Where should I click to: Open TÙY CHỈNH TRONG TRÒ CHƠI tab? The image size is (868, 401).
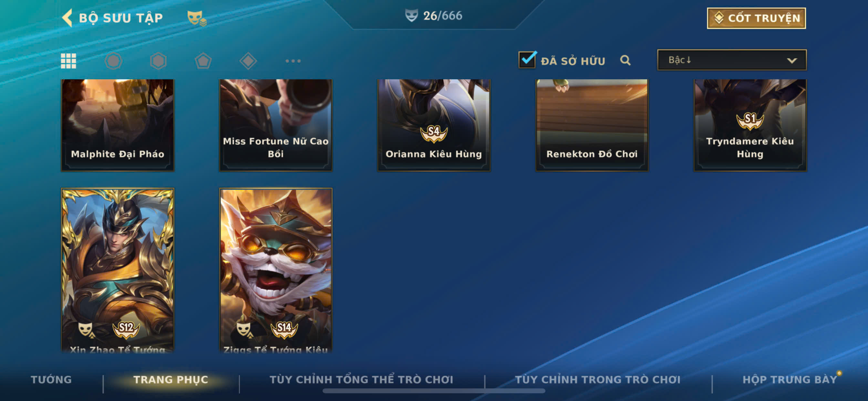coord(597,379)
